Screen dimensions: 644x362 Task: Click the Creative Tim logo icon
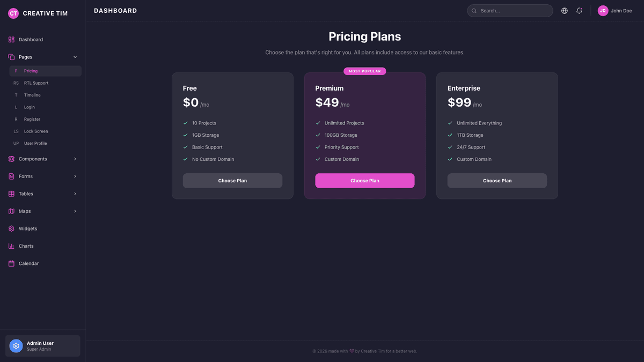coord(13,13)
